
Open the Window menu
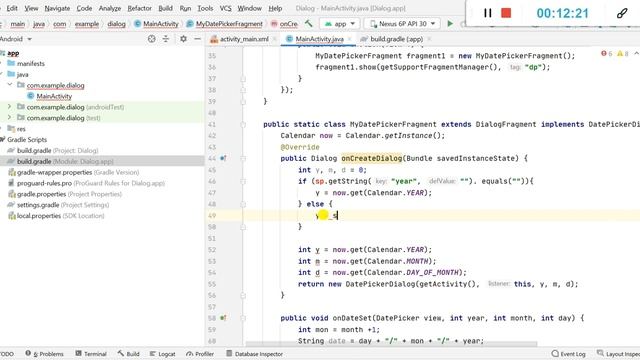249,8
